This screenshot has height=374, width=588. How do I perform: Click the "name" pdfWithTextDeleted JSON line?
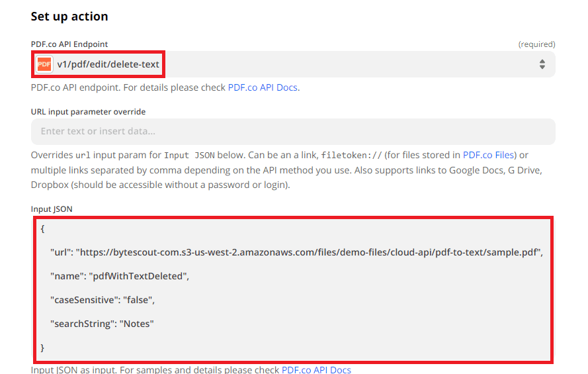point(120,276)
